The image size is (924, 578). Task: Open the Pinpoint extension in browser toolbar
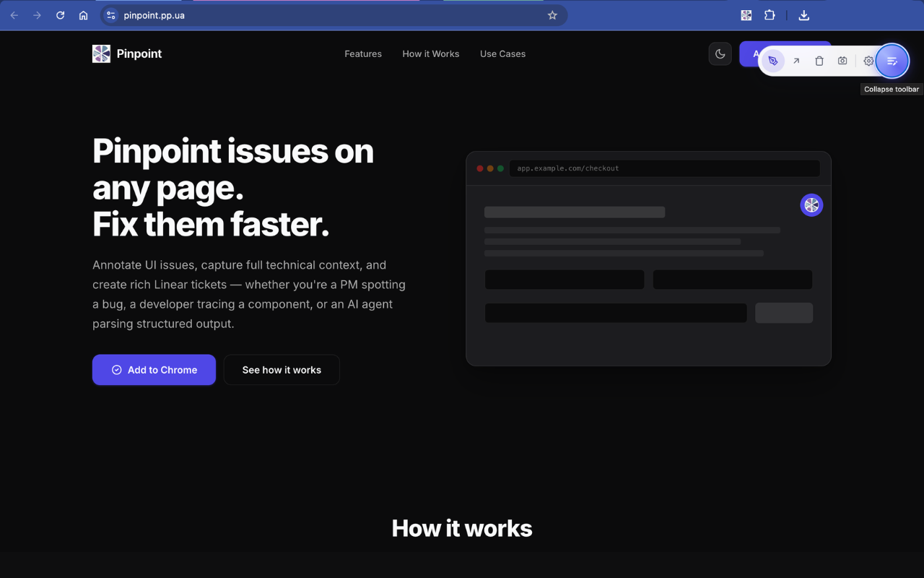(746, 15)
